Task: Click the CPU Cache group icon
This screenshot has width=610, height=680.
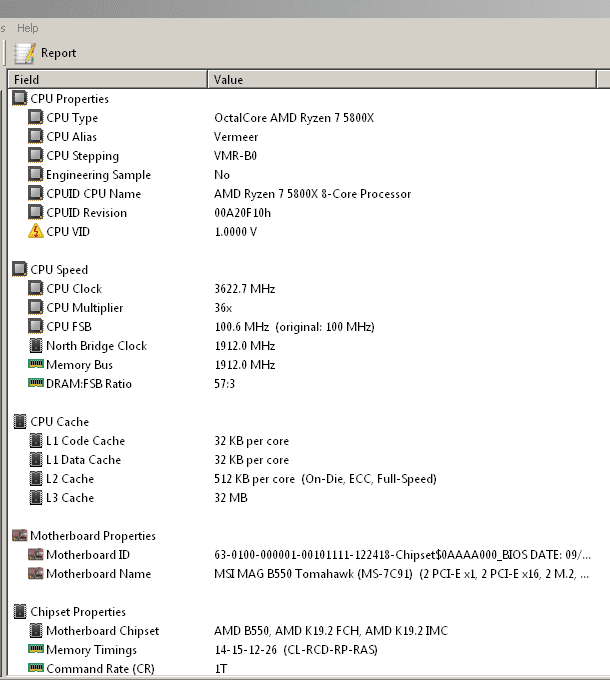Action: (20, 421)
